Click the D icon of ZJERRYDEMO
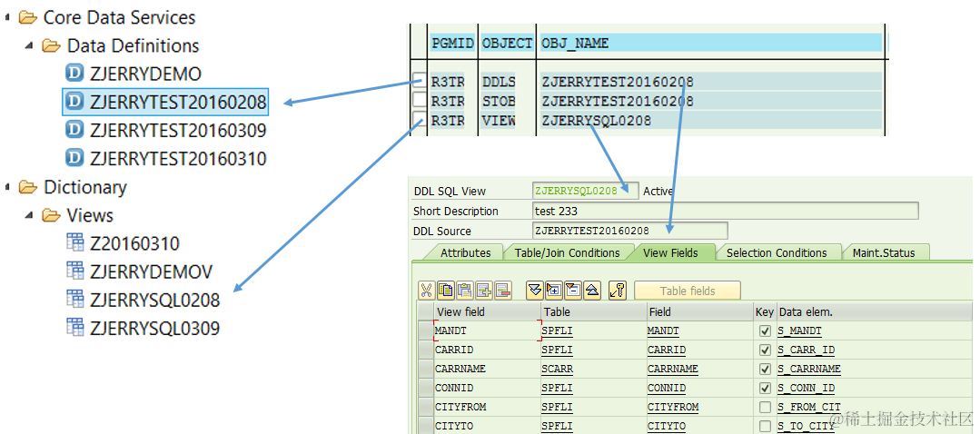The height and width of the screenshot is (434, 980). (74, 73)
